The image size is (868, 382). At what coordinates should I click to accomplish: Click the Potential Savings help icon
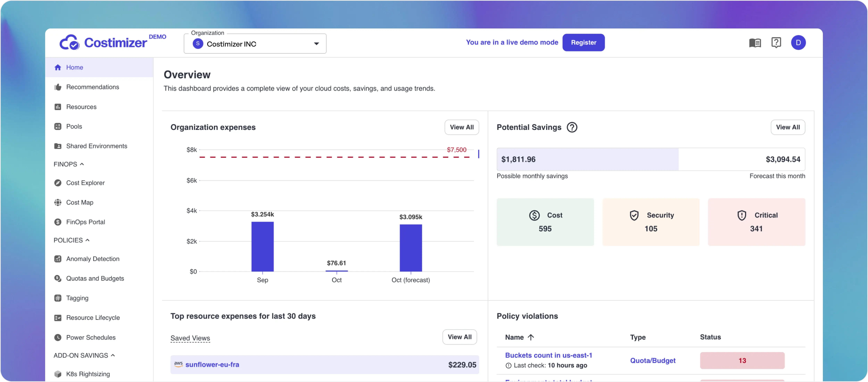[572, 127]
